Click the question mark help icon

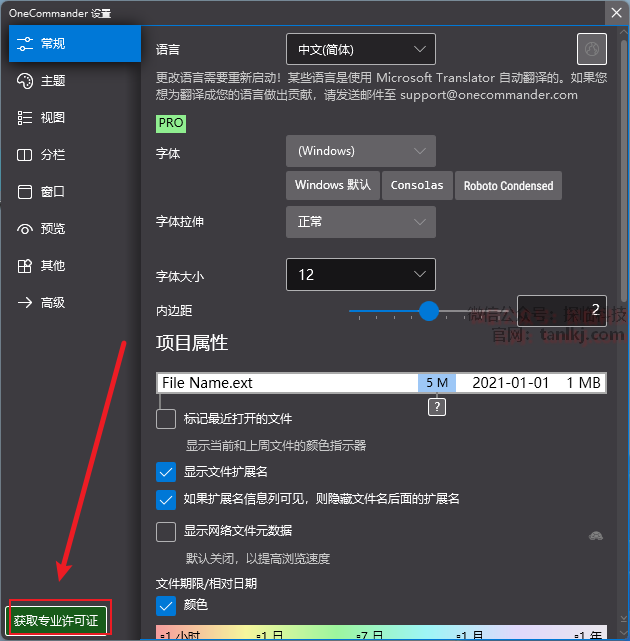(x=437, y=407)
